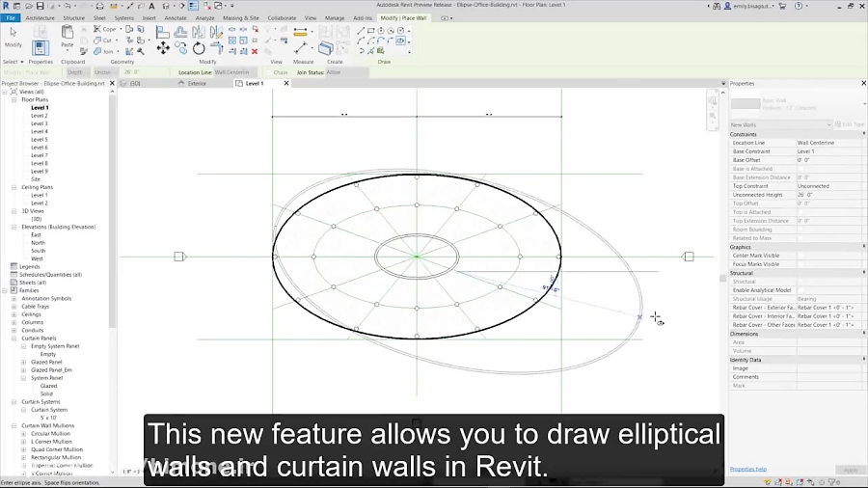The image size is (868, 488).
Task: Select the Line draw tool
Action: click(361, 31)
